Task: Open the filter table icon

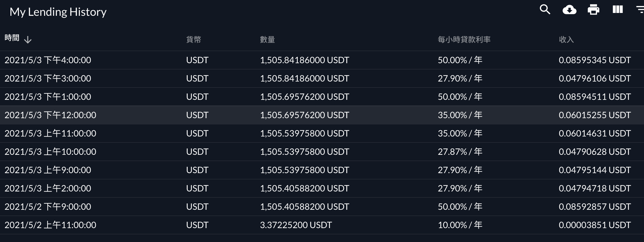Action: click(640, 10)
